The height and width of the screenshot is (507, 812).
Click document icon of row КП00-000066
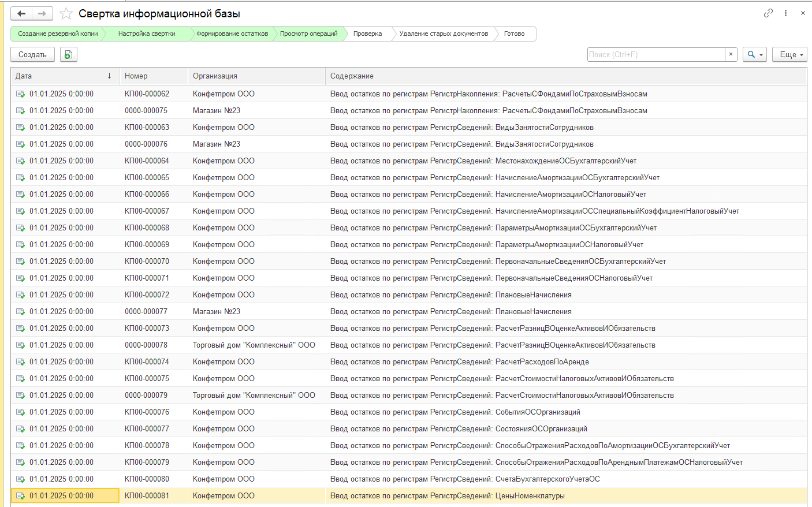point(20,195)
